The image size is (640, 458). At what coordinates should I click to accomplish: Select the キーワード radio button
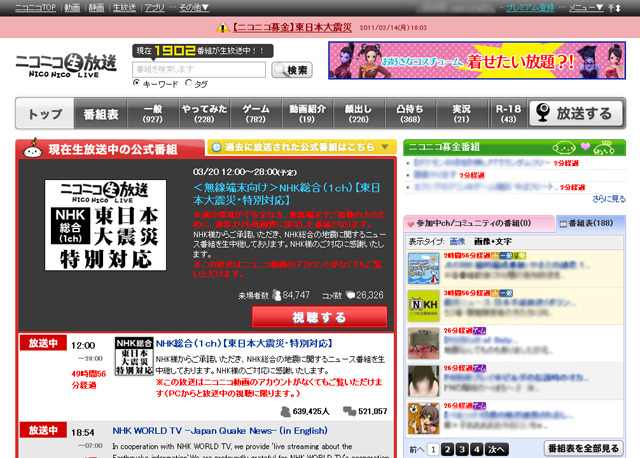click(136, 83)
